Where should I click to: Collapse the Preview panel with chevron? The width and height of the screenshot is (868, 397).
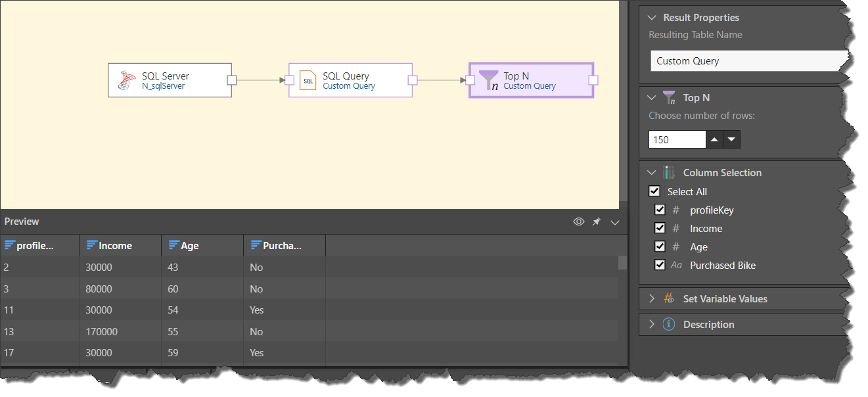(615, 223)
